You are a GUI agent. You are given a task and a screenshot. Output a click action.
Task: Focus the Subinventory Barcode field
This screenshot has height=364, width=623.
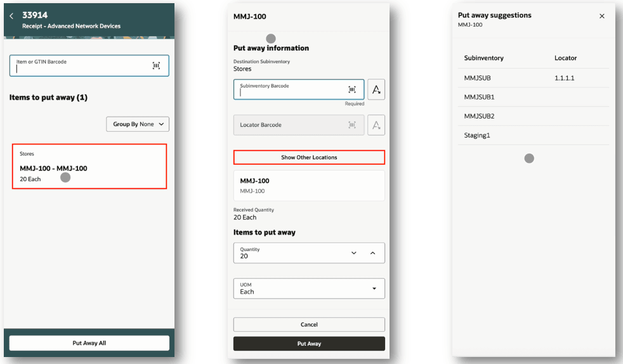coord(299,89)
